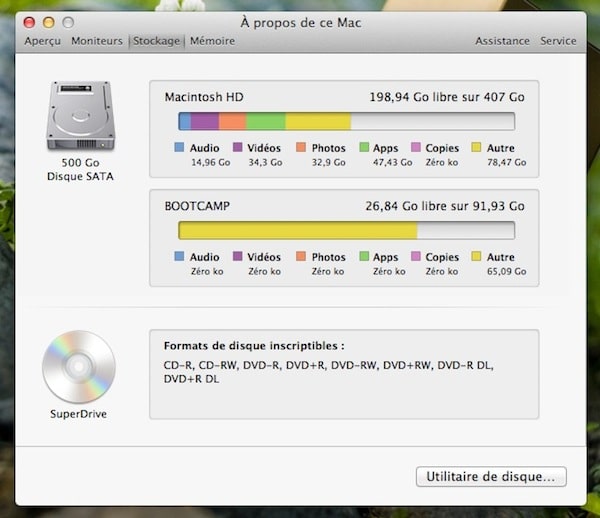Click yellow used portion of BOOTCAMP bar
The width and height of the screenshot is (600, 518).
298,230
